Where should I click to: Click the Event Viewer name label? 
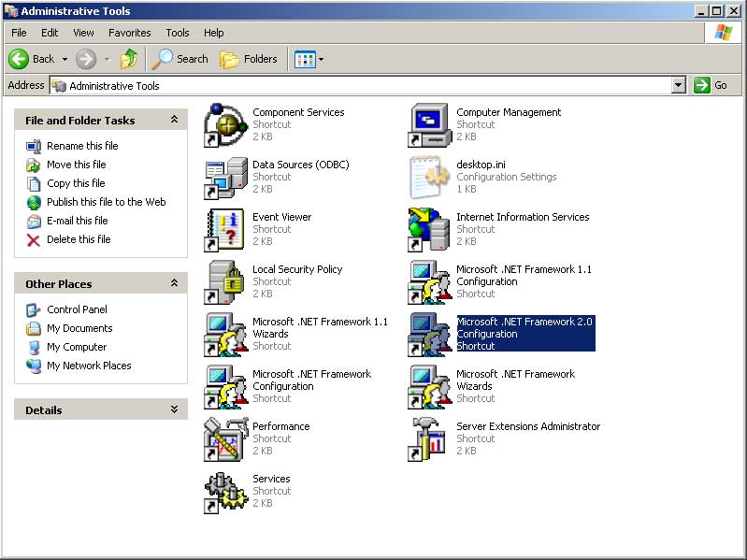click(x=282, y=217)
